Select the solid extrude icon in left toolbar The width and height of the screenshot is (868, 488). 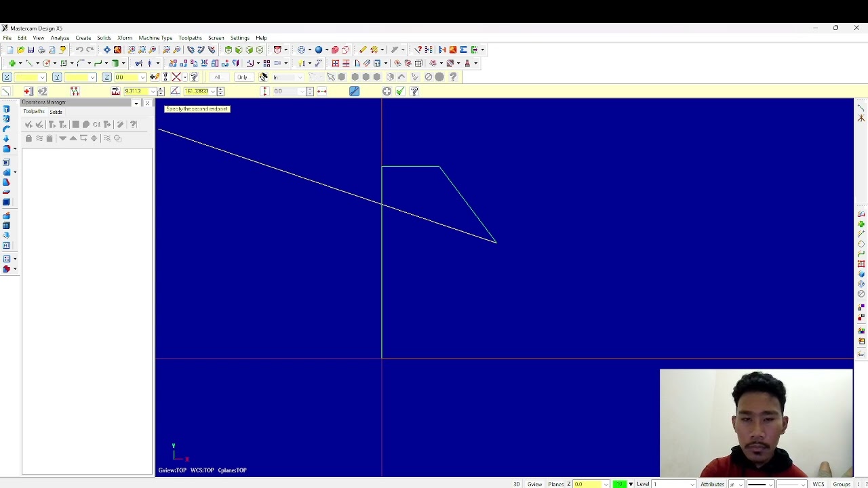coord(6,109)
